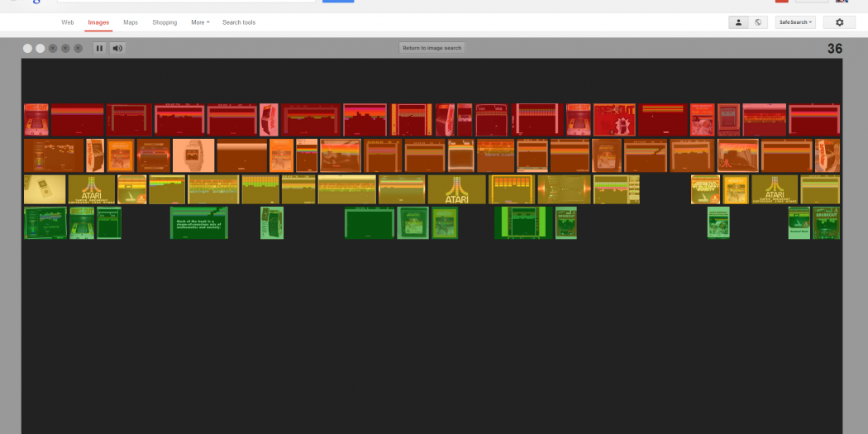868x434 pixels.
Task: Open the Shopping tab
Action: coord(165,22)
